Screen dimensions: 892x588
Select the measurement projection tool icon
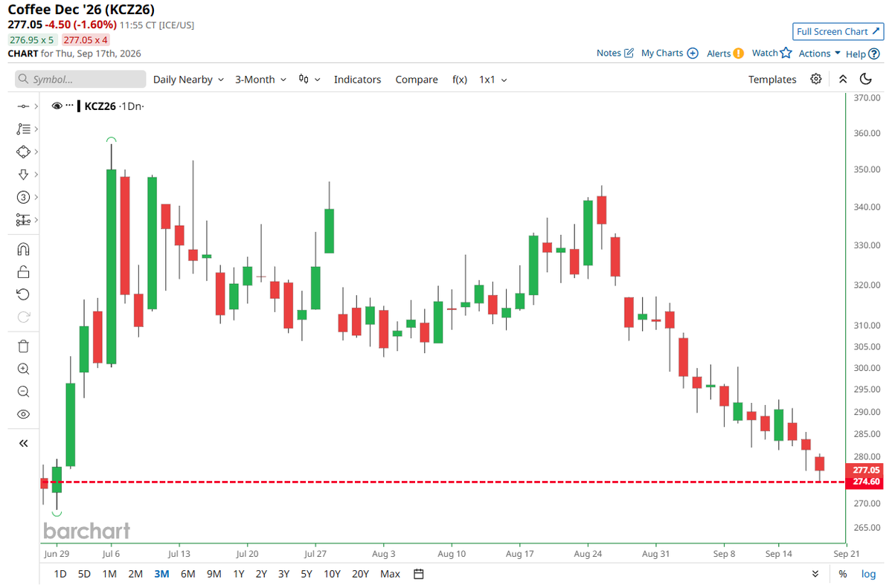(x=23, y=219)
